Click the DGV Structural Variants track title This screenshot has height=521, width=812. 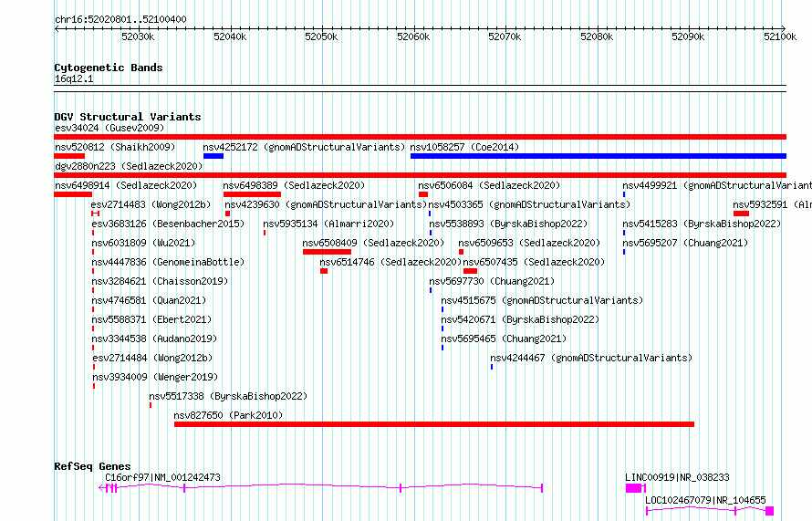click(x=128, y=117)
